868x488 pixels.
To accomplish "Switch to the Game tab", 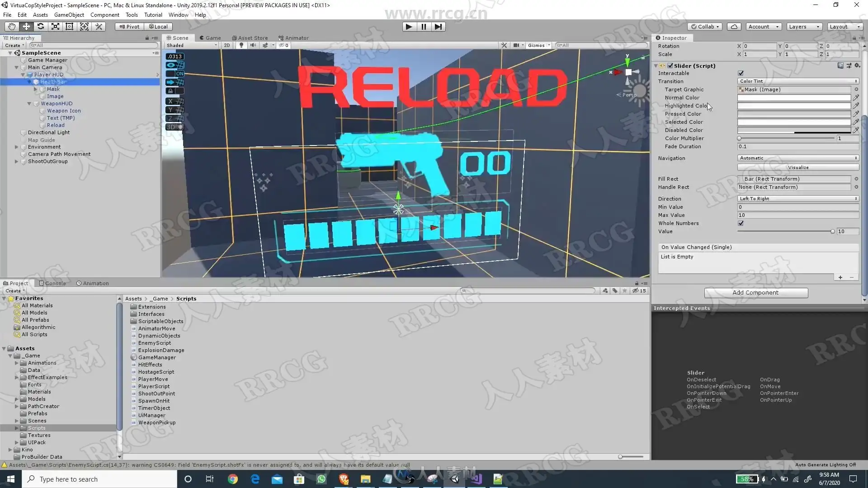I will click(210, 38).
